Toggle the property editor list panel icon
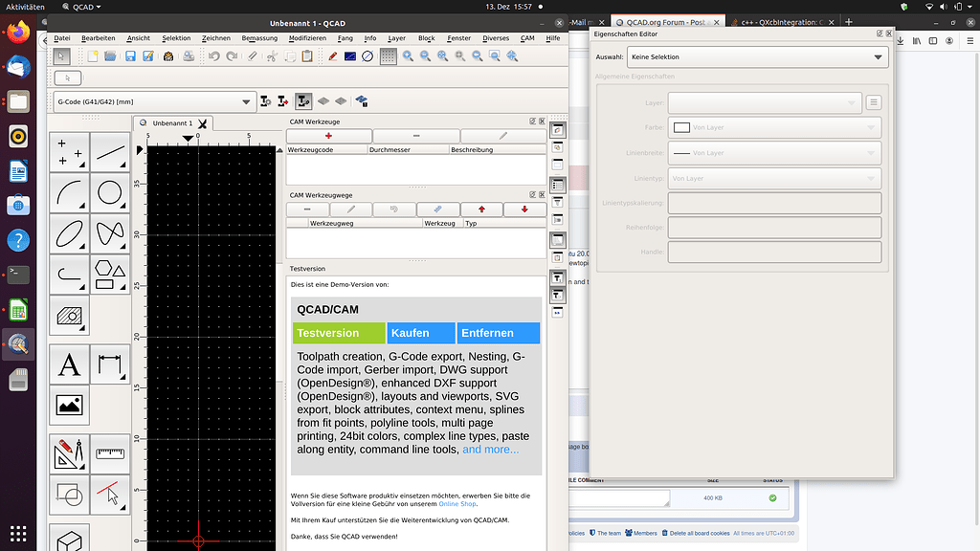 (558, 185)
